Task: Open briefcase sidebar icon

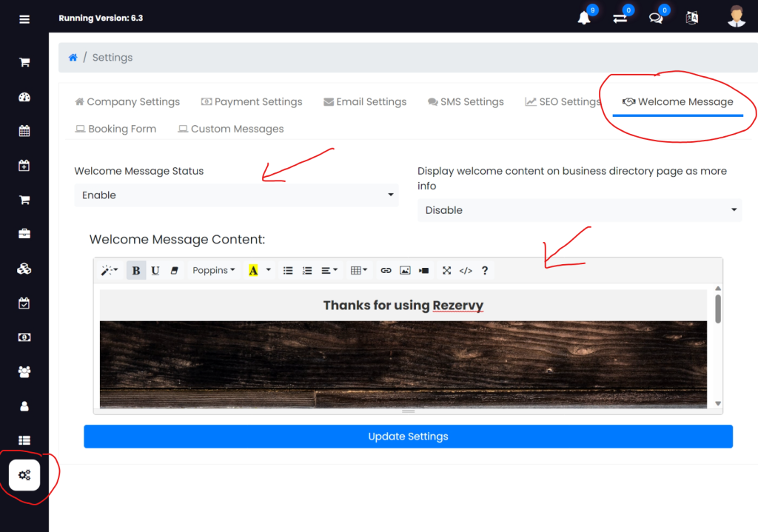Action: click(x=24, y=234)
